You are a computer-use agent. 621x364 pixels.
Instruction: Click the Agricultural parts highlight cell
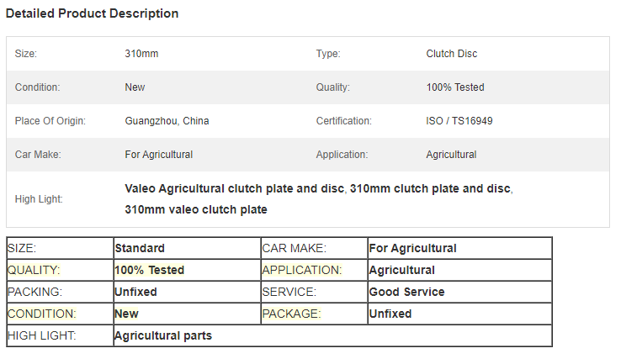pyautogui.click(x=332, y=335)
